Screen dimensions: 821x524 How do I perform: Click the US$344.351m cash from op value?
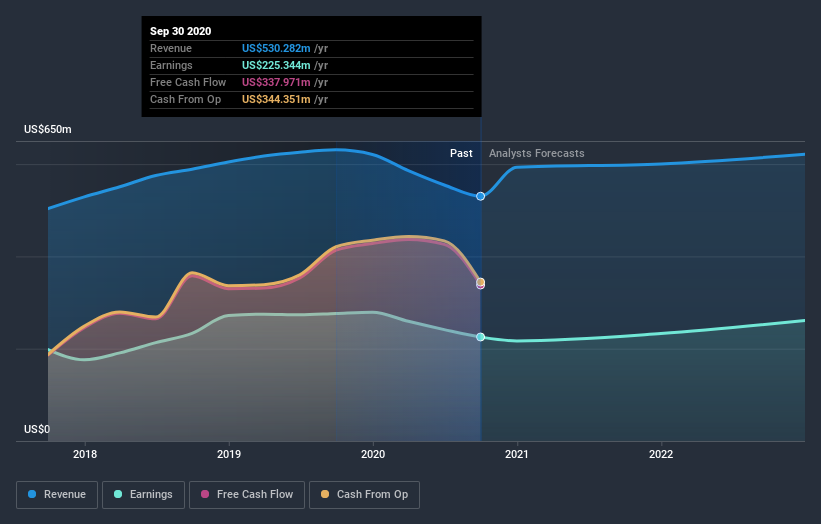click(276, 99)
